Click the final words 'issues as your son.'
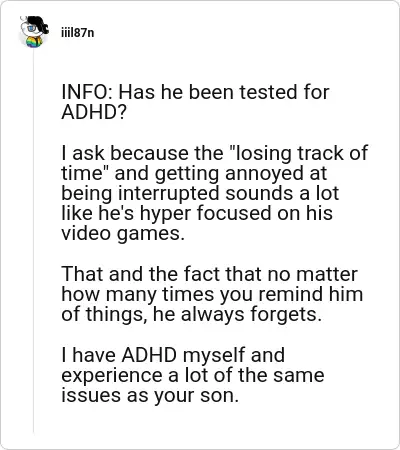400x450 pixels. coord(150,395)
